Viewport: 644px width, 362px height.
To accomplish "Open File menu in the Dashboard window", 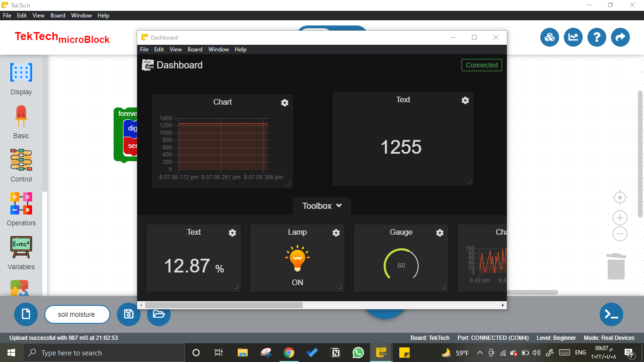I will point(144,49).
